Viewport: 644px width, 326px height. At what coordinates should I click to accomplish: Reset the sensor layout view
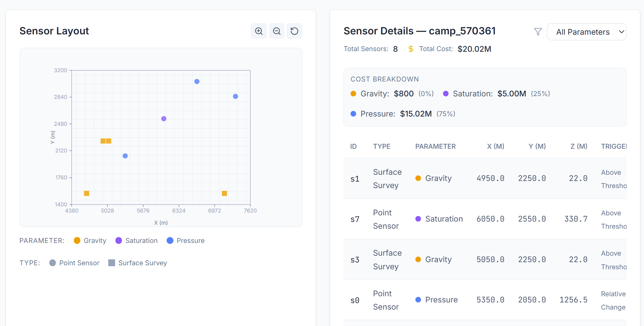(294, 31)
